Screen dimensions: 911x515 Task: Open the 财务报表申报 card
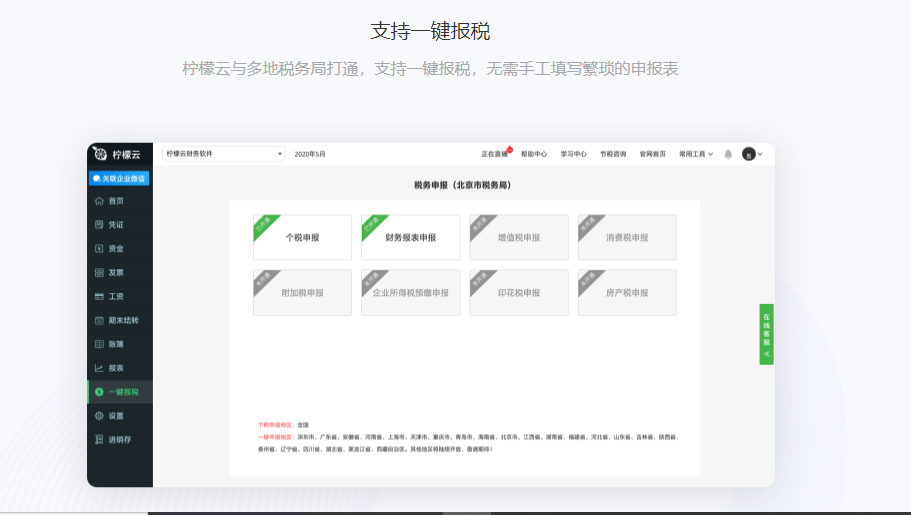pyautogui.click(x=410, y=237)
